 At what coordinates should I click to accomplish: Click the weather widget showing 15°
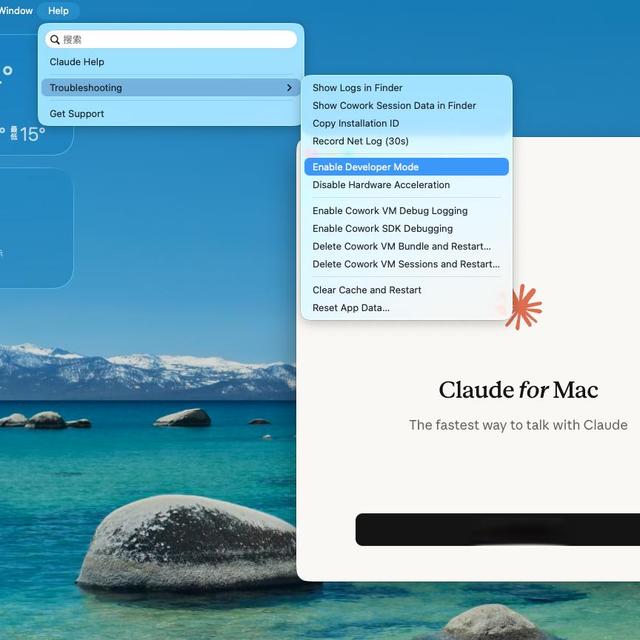[35, 94]
